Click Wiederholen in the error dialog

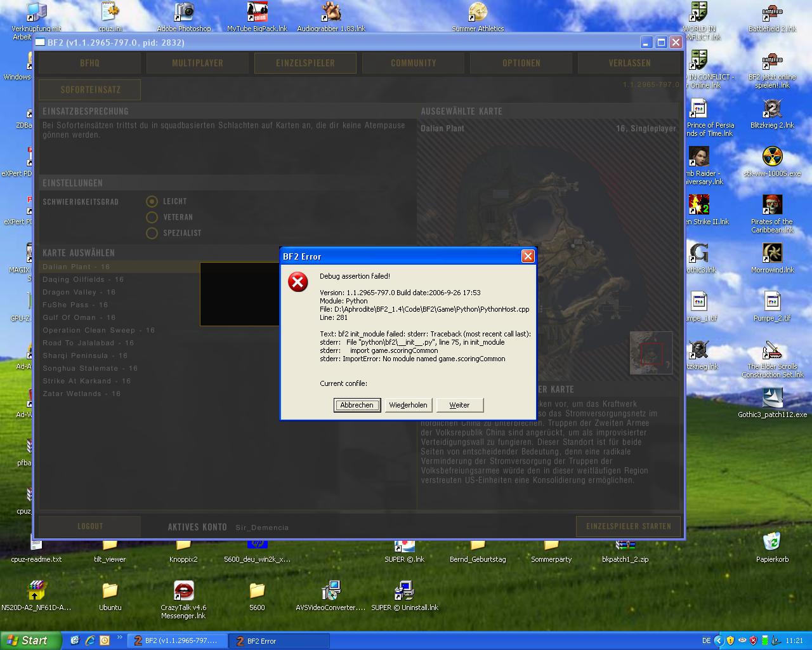point(408,405)
